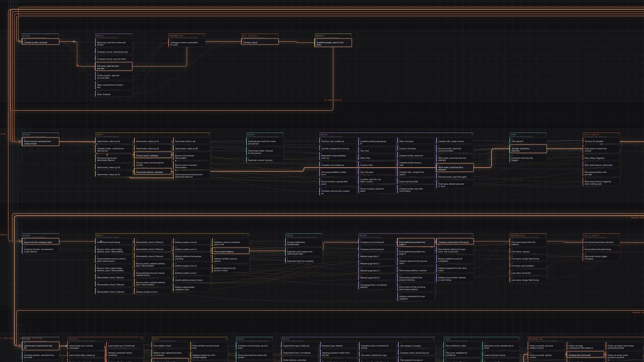Click 'Qualified people, sent to next table' node
644x362 pixels.
[333, 43]
